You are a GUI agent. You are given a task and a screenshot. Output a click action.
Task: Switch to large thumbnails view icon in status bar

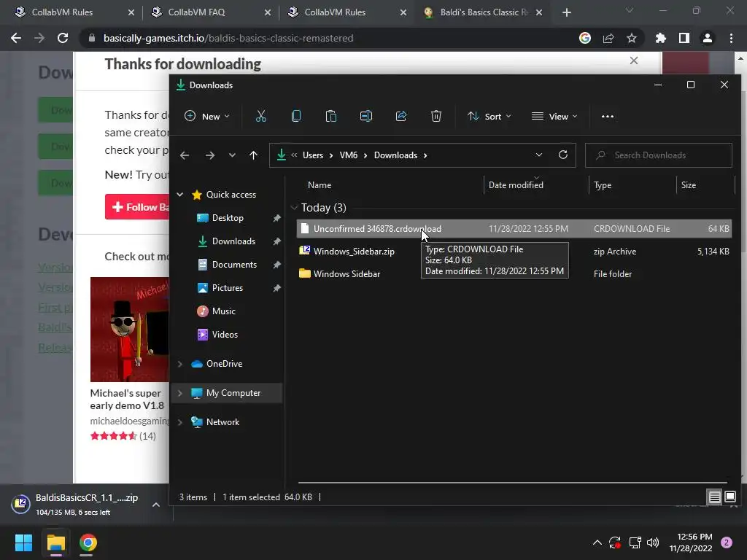pos(729,497)
